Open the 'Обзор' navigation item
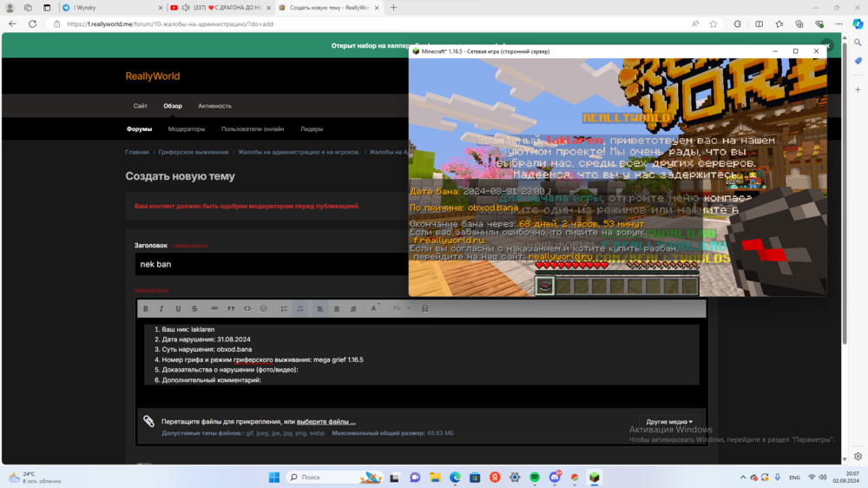 click(173, 106)
